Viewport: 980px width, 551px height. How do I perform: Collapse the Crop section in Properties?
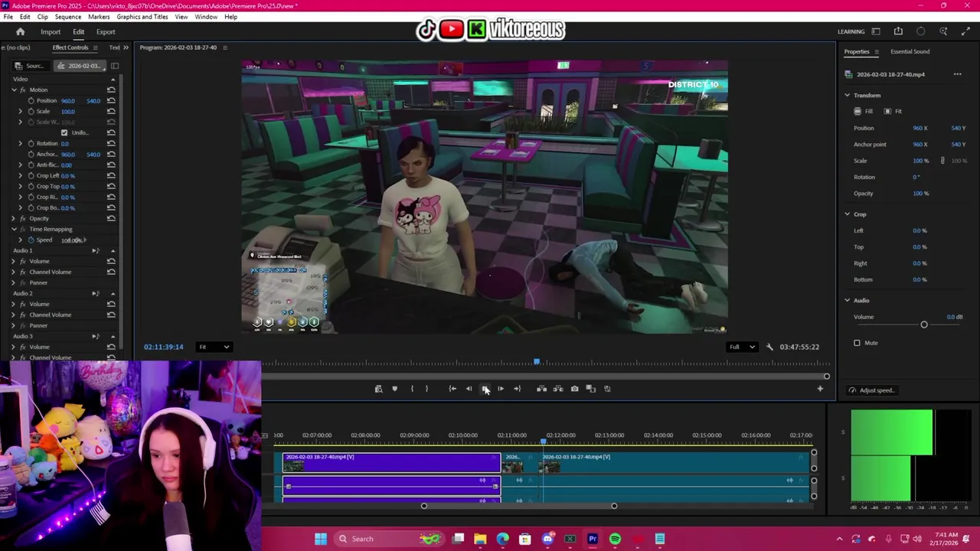pyautogui.click(x=848, y=214)
